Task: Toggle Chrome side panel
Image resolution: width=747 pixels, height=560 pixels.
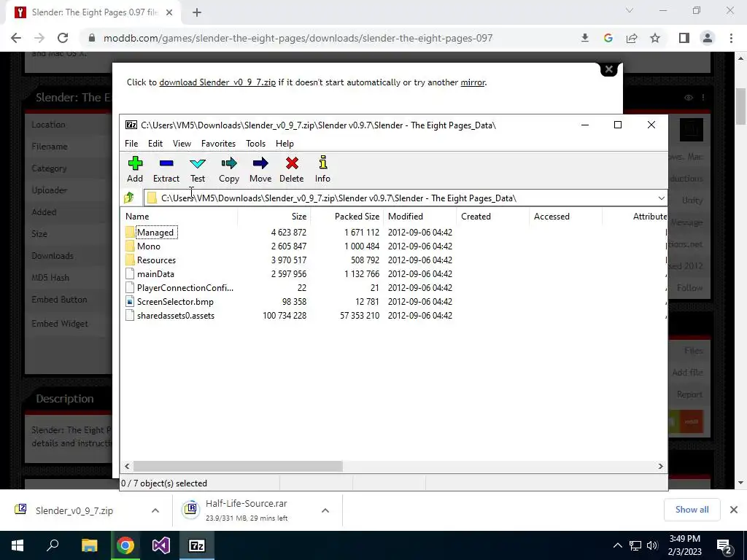Action: 684,38
